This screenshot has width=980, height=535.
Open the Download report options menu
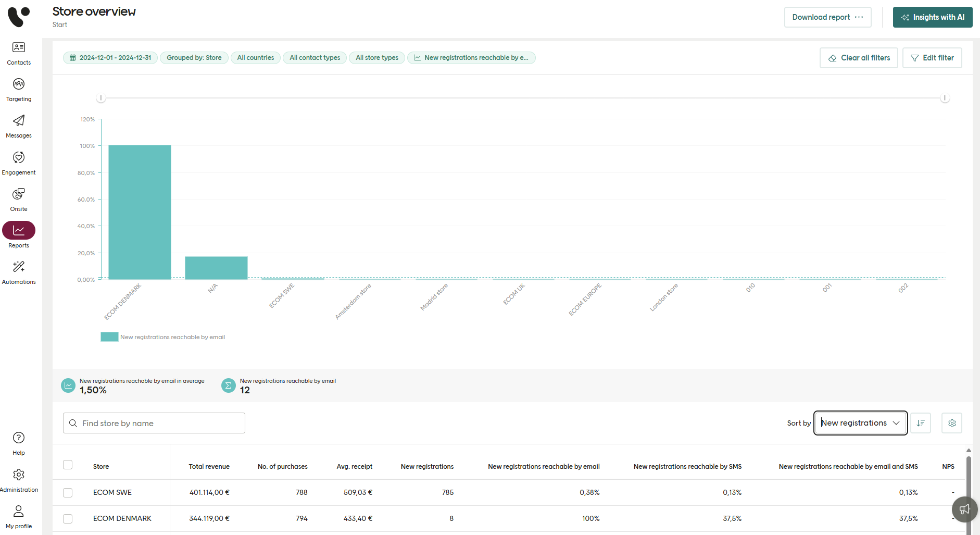pyautogui.click(x=859, y=17)
